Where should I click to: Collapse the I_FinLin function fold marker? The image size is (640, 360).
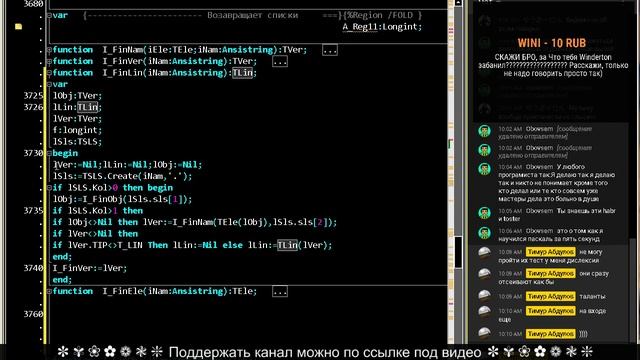point(49,73)
